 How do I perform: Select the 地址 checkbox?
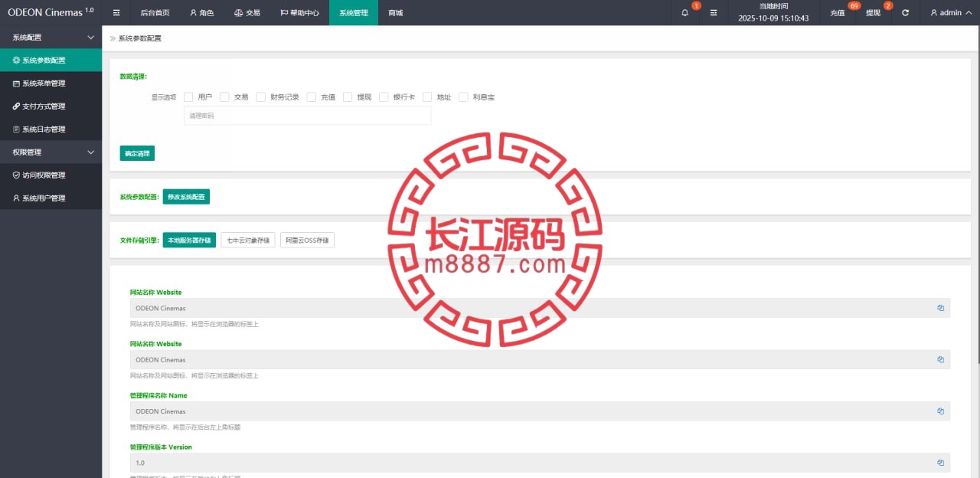point(427,97)
